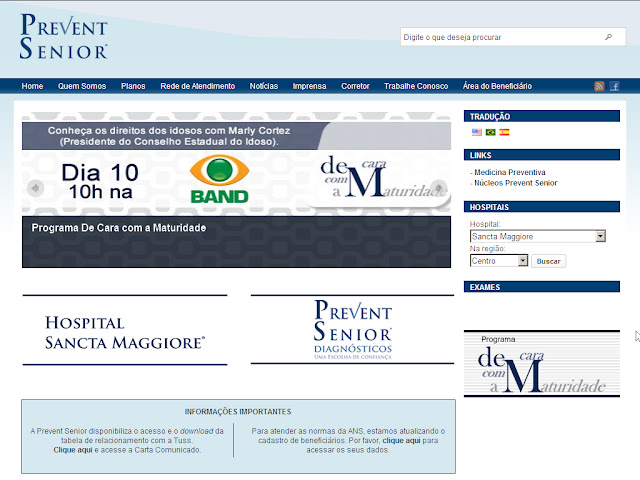This screenshot has height=480, width=640.
Task: Select the US flag translation icon
Action: 477,132
